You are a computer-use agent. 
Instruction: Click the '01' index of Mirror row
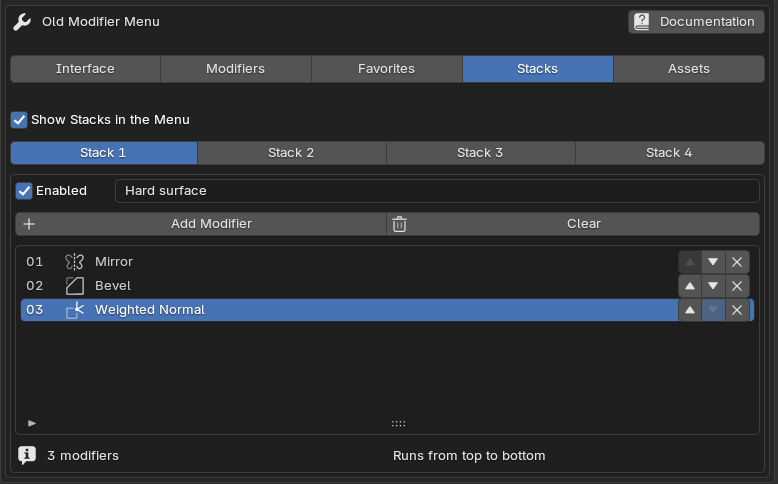click(35, 262)
